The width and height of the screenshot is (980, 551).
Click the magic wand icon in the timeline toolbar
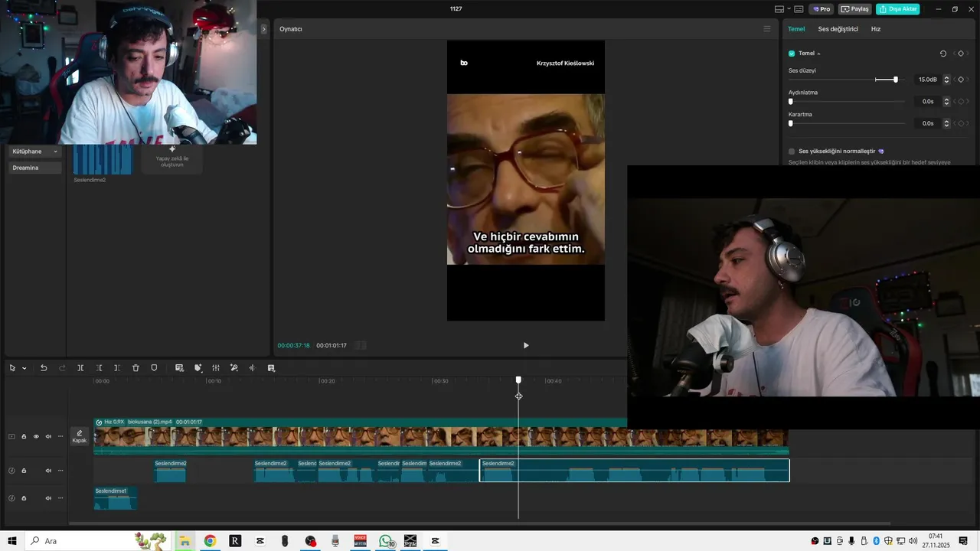(x=234, y=368)
